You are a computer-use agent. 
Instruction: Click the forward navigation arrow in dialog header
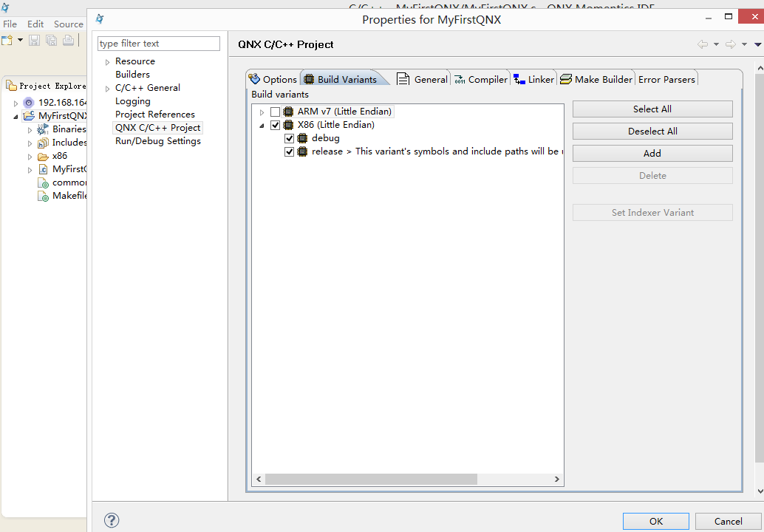tap(730, 44)
